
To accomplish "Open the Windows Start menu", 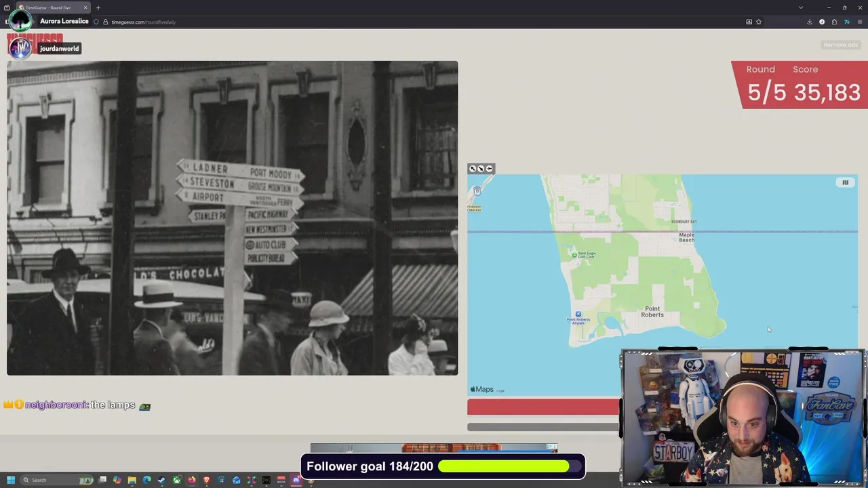I will (x=11, y=480).
